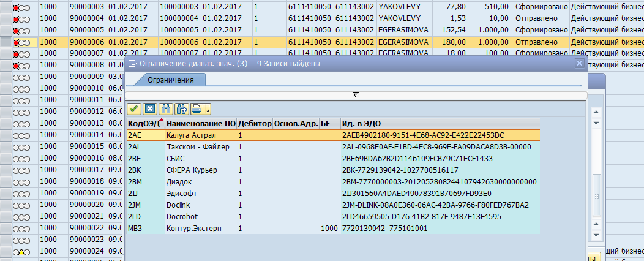Select row 90000006 using its left row selector
The image size is (644, 261).
point(6,42)
